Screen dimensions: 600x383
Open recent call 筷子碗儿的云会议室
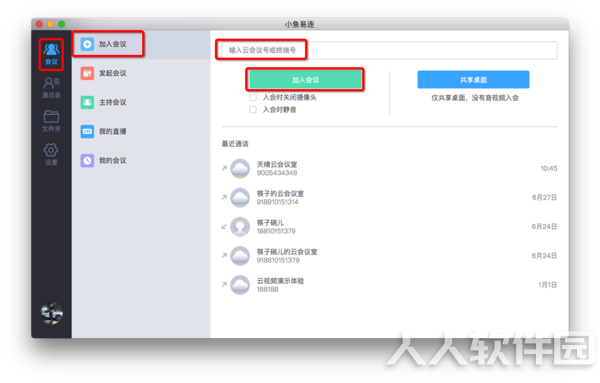pyautogui.click(x=389, y=256)
